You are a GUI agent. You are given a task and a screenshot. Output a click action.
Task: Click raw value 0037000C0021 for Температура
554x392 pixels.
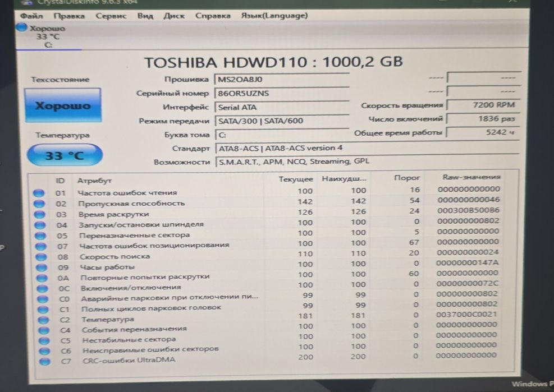pyautogui.click(x=466, y=314)
